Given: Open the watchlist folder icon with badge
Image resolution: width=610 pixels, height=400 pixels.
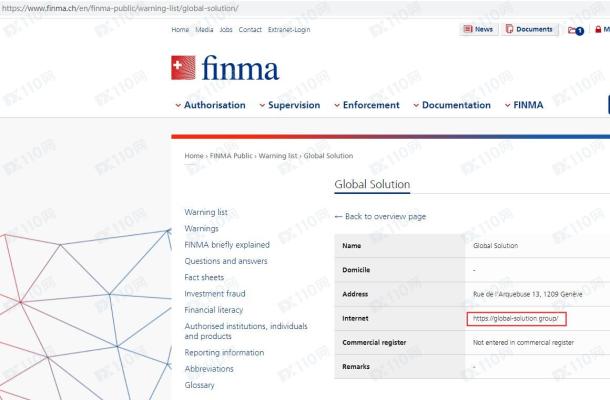Looking at the screenshot, I should click(576, 30).
